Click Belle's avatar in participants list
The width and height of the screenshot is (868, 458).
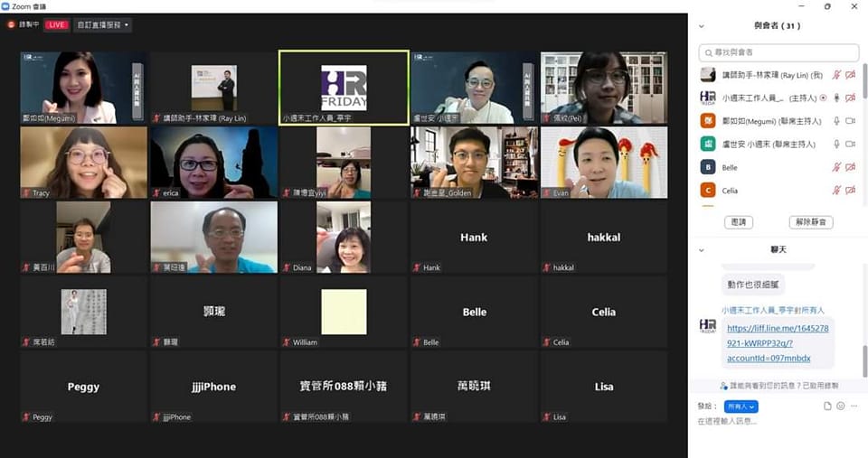tap(708, 167)
